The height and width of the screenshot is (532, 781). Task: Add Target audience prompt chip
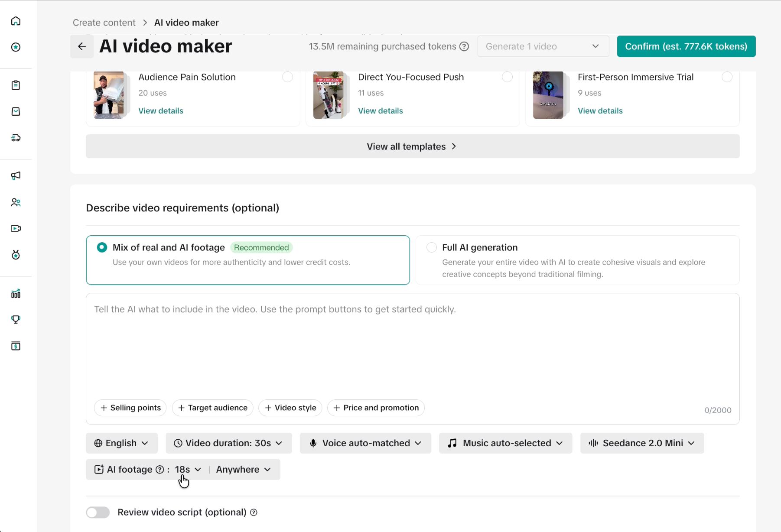pyautogui.click(x=212, y=408)
